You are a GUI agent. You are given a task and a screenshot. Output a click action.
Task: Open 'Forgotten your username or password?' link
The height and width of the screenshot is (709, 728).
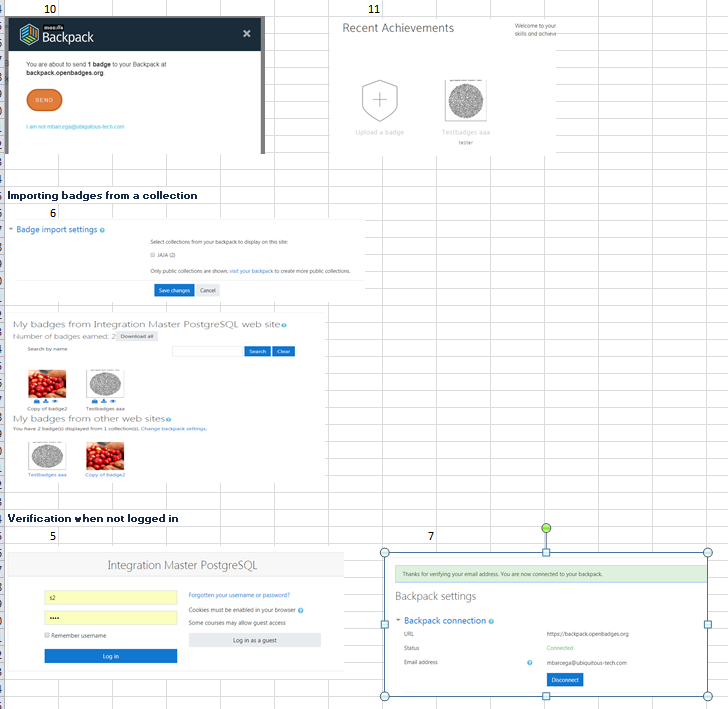point(239,595)
